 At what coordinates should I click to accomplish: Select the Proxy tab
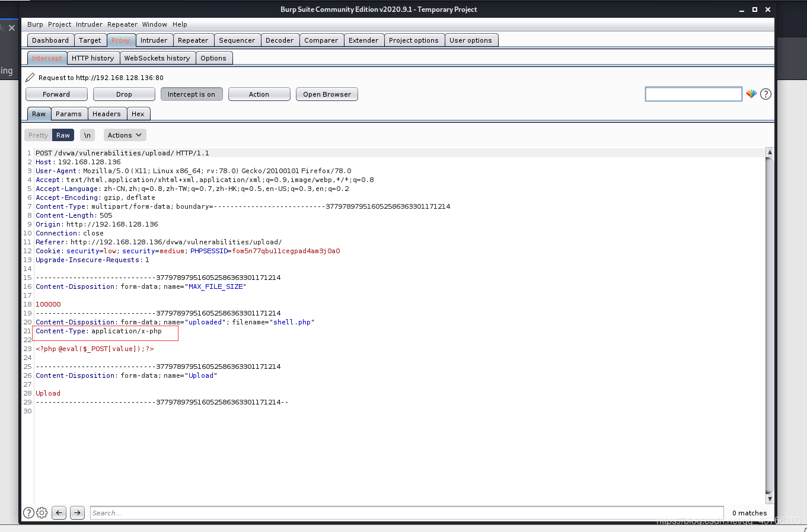coord(121,40)
